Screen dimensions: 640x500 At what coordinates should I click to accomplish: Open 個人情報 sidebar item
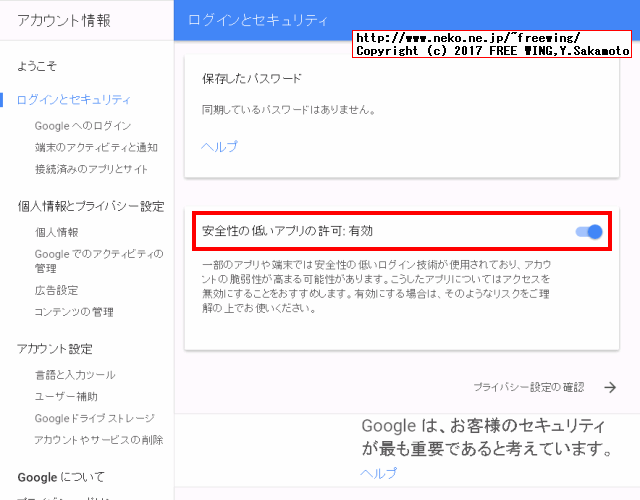(57, 232)
